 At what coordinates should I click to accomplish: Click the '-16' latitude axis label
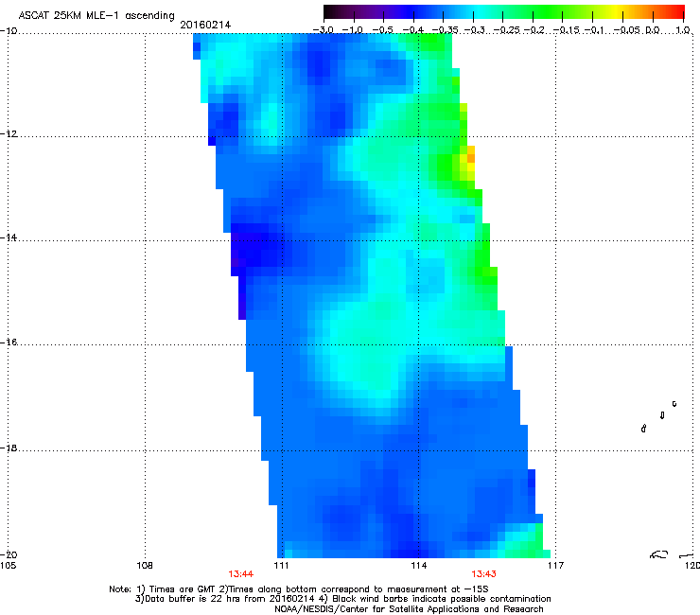9,343
